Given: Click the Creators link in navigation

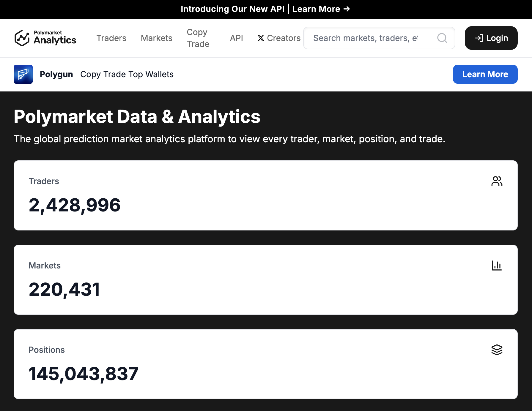Looking at the screenshot, I should coord(283,38).
